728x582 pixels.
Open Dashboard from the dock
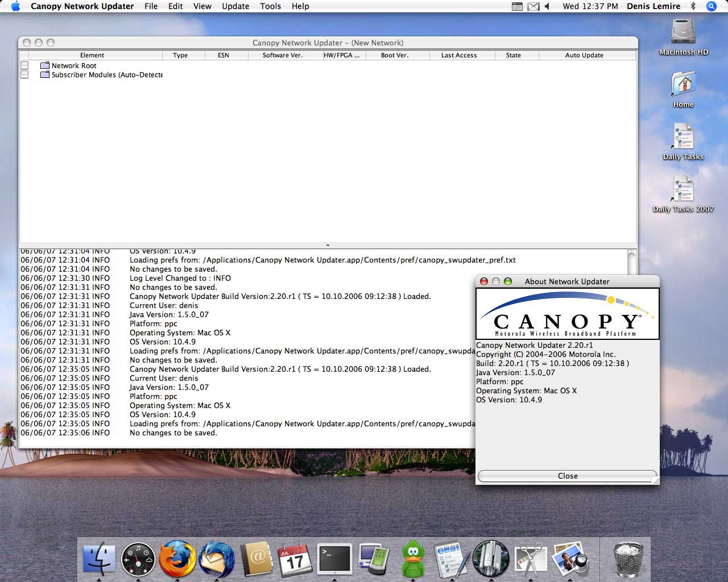pos(138,558)
